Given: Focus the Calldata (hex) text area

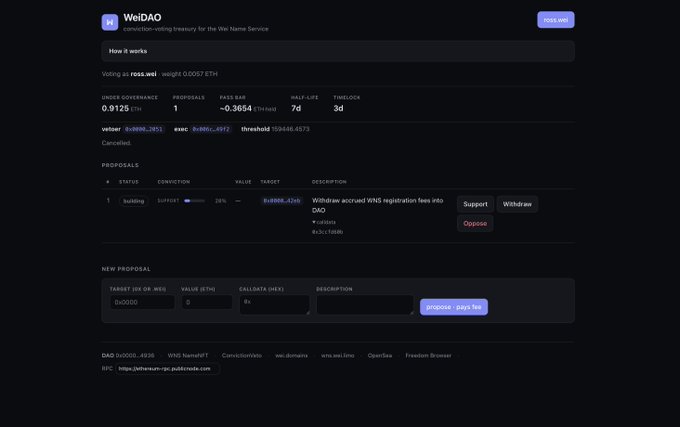Looking at the screenshot, I should point(275,305).
